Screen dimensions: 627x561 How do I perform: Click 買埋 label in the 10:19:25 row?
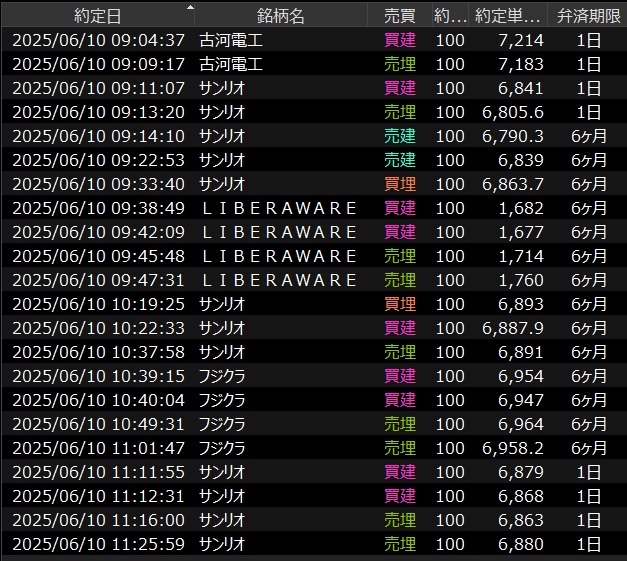[400, 304]
